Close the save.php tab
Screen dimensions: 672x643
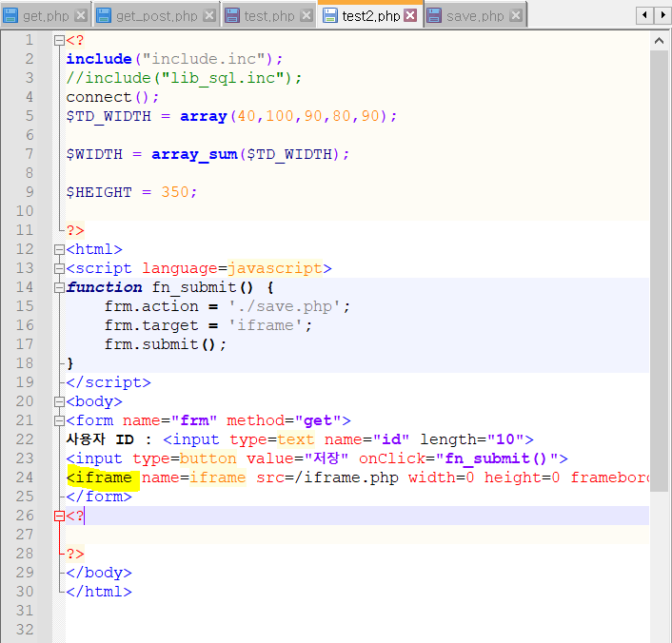[517, 16]
